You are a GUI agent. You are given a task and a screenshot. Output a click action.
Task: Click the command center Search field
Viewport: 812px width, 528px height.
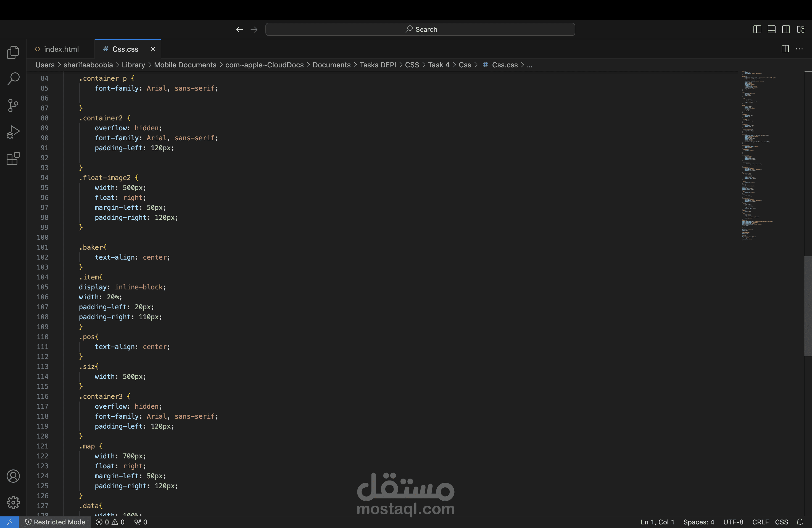tap(420, 29)
